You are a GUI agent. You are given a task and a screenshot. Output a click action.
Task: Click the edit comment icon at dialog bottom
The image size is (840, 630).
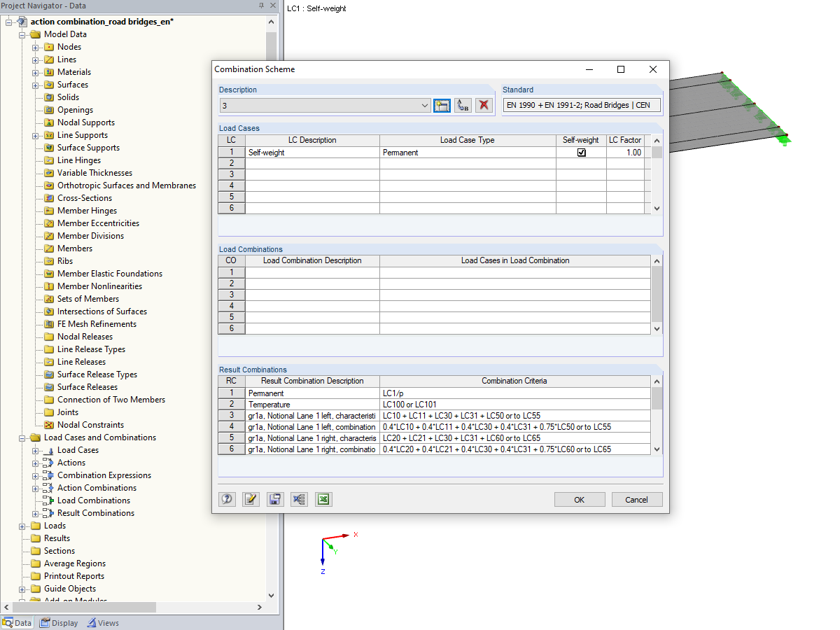point(251,499)
